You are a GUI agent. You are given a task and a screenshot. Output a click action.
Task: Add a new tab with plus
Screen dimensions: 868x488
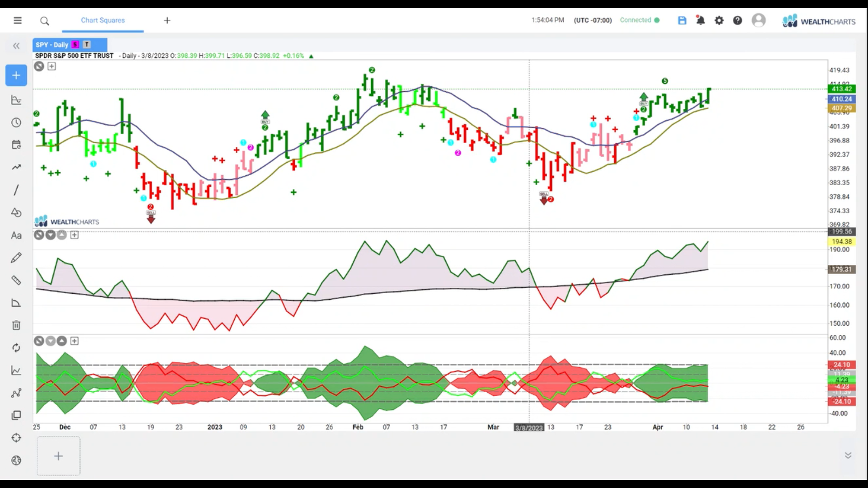pos(167,20)
